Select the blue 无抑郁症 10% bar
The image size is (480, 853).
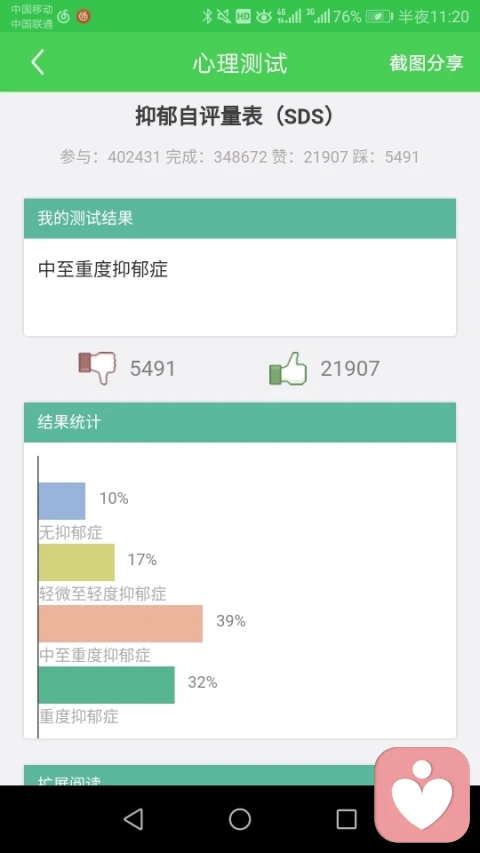coord(62,501)
